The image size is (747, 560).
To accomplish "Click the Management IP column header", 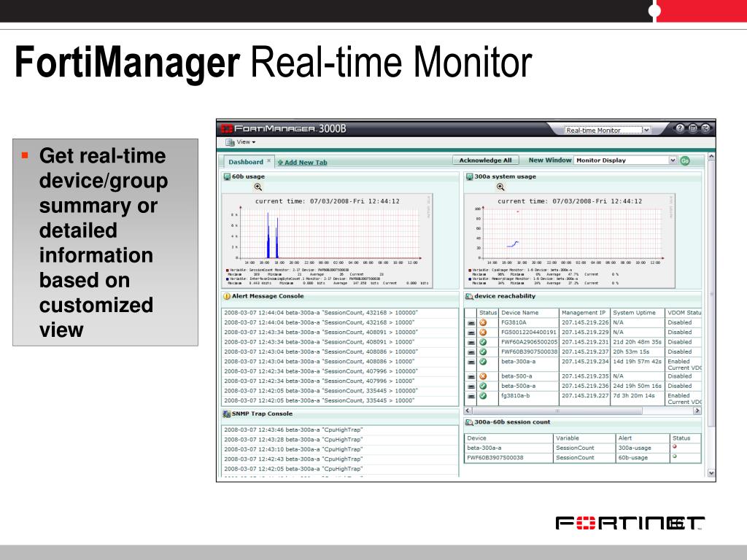I will (x=584, y=313).
